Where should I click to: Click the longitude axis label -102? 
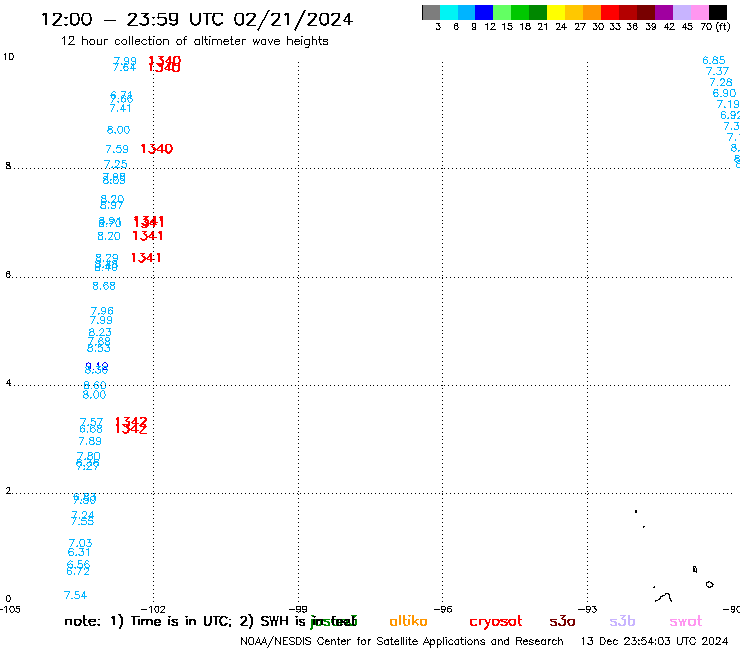pos(153,609)
